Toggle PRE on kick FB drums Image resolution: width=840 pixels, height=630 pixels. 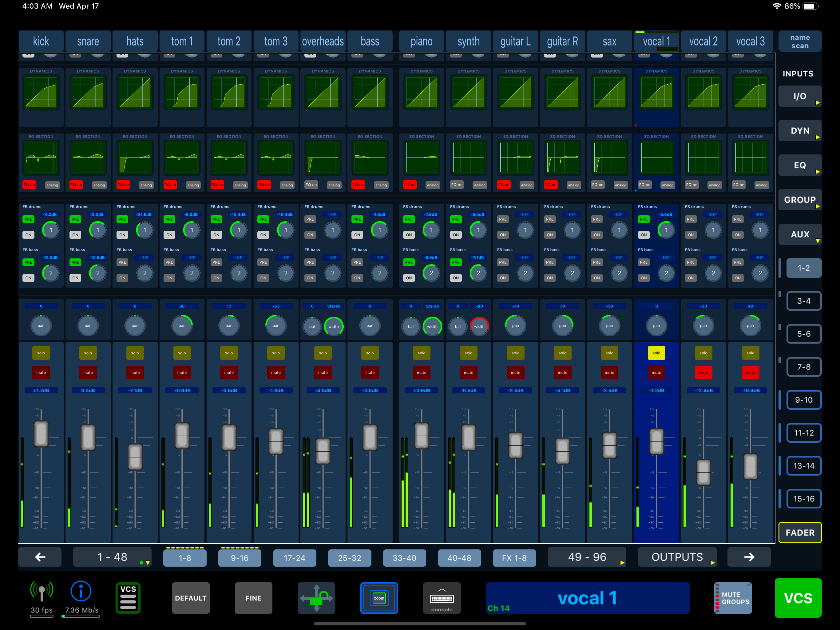pyautogui.click(x=29, y=219)
